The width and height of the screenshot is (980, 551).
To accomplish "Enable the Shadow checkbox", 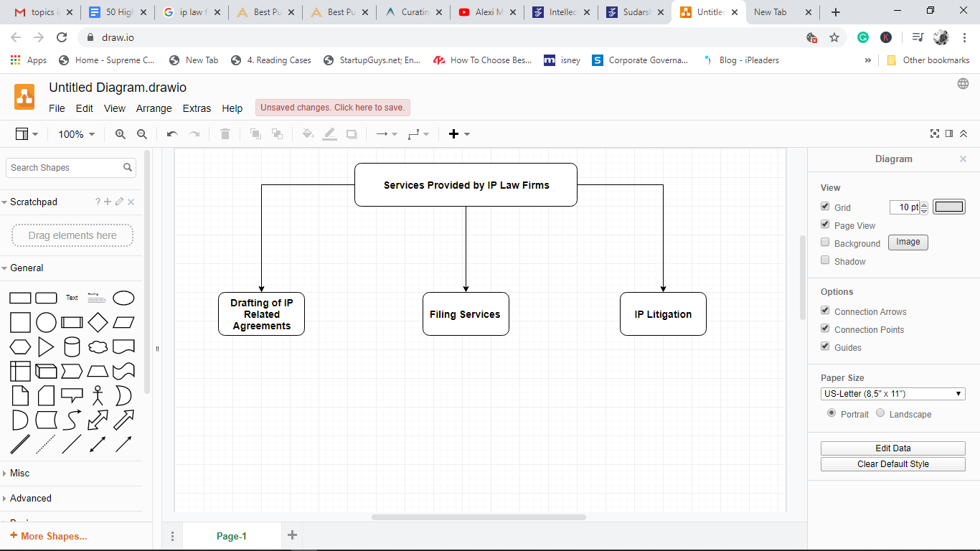I will pyautogui.click(x=825, y=260).
